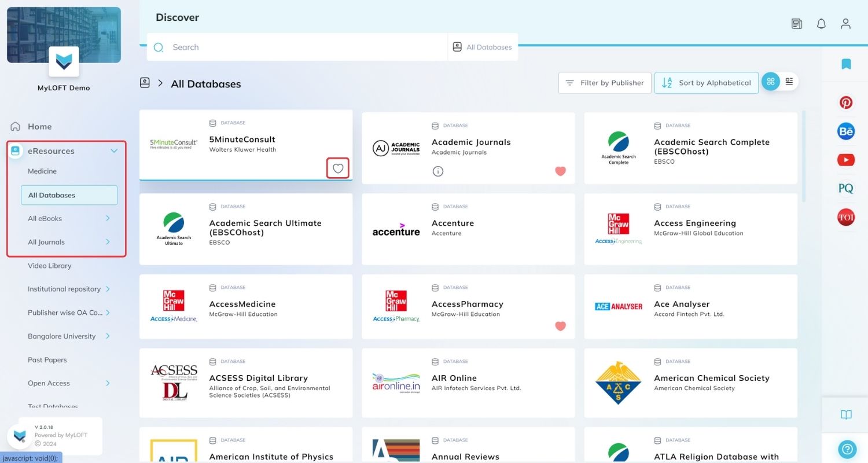Click the info icon on Academic Journals card
The width and height of the screenshot is (868, 463).
[438, 171]
